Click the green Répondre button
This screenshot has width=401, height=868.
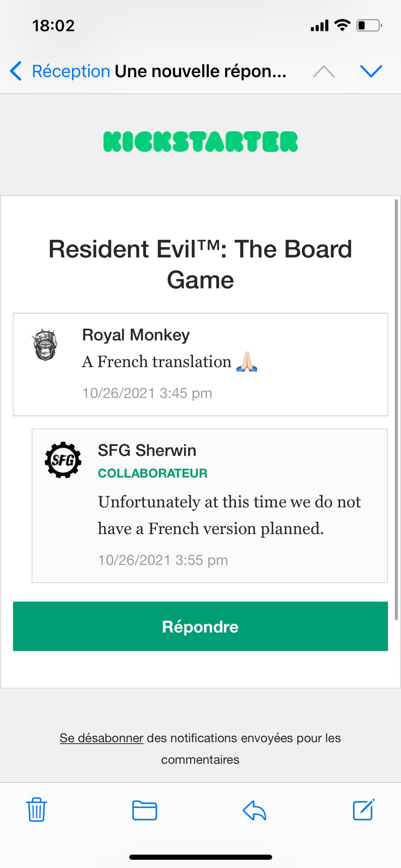pyautogui.click(x=200, y=626)
